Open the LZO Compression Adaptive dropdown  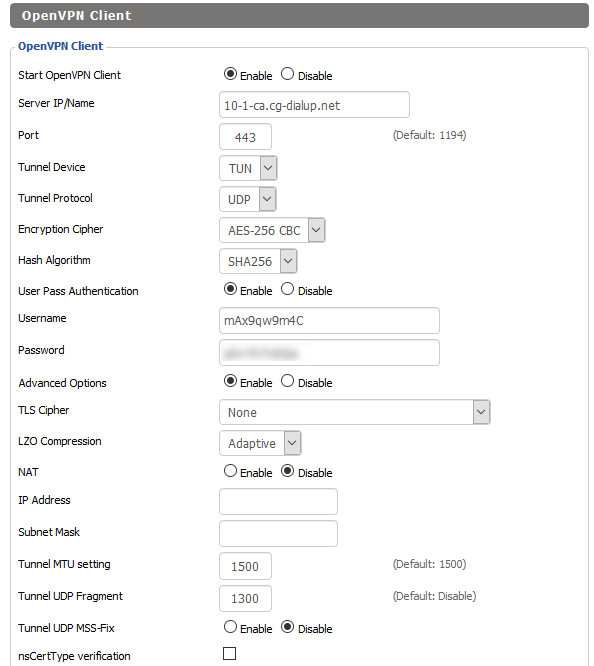click(x=260, y=443)
